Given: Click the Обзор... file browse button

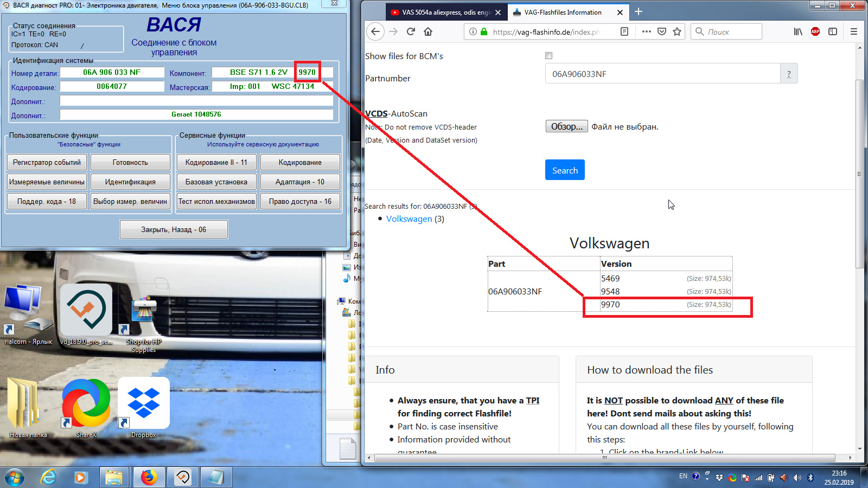Looking at the screenshot, I should click(566, 126).
